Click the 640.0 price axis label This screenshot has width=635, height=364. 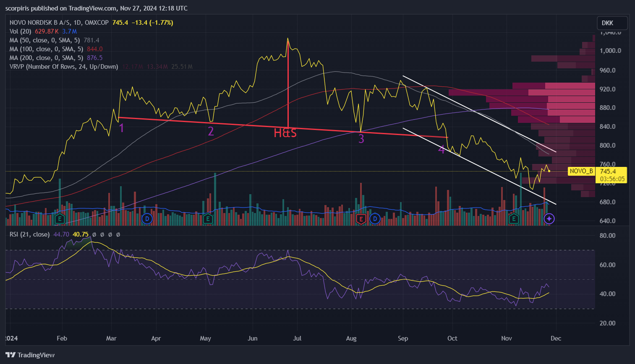point(608,221)
